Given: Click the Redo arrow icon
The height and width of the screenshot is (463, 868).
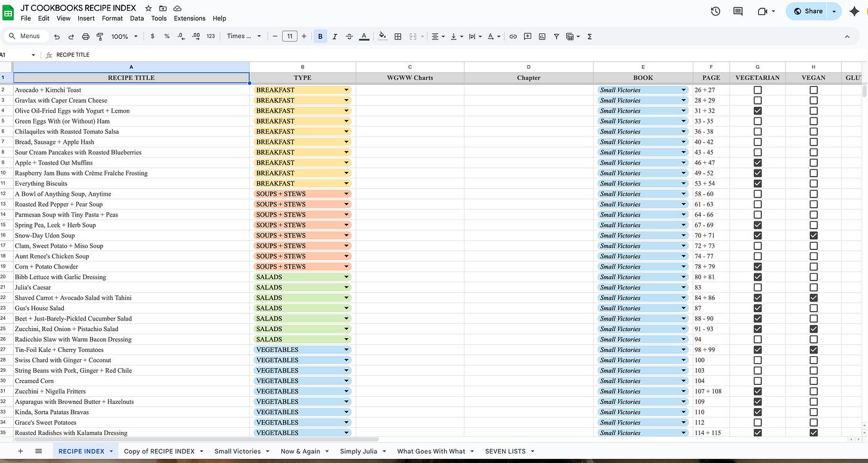Looking at the screenshot, I should coord(71,36).
